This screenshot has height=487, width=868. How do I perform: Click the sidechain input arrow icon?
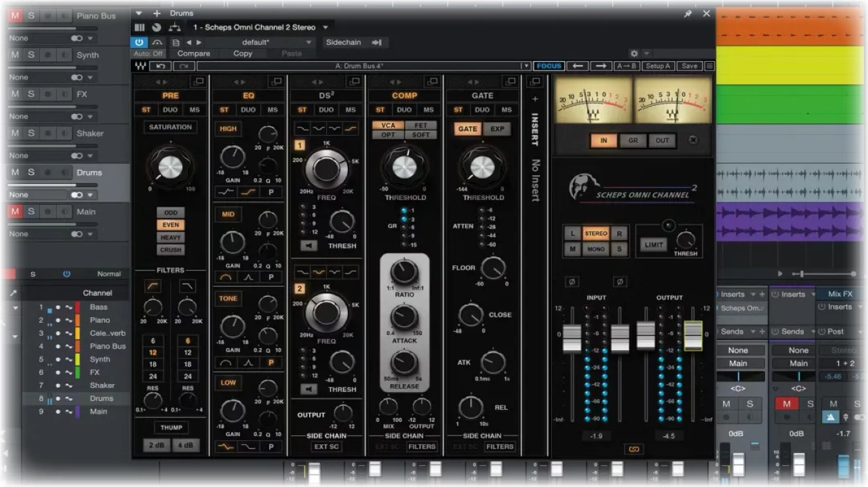tap(377, 42)
